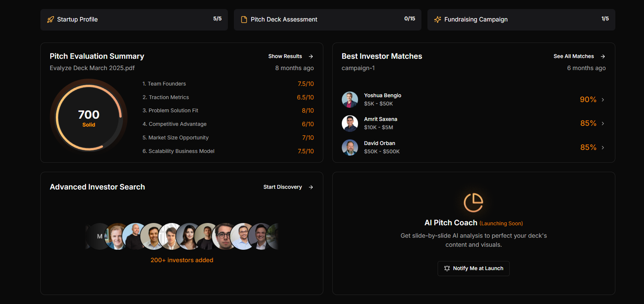Viewport: 644px width, 304px height.
Task: Click the arrow icon next to Show Results
Action: [311, 57]
